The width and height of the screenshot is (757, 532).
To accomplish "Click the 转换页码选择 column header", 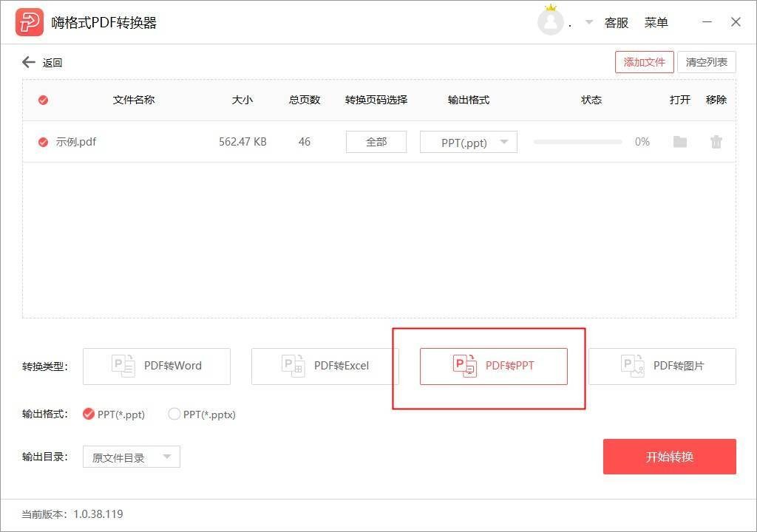I will (376, 100).
